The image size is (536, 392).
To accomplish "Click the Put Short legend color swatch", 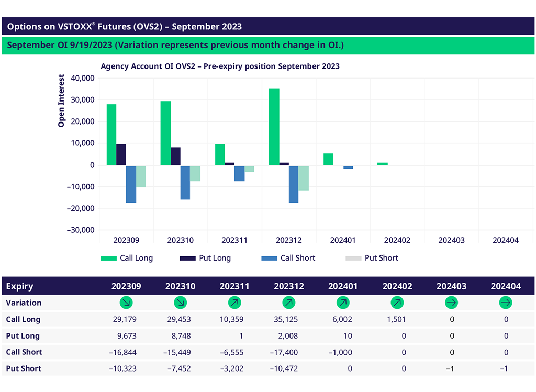I will (353, 258).
